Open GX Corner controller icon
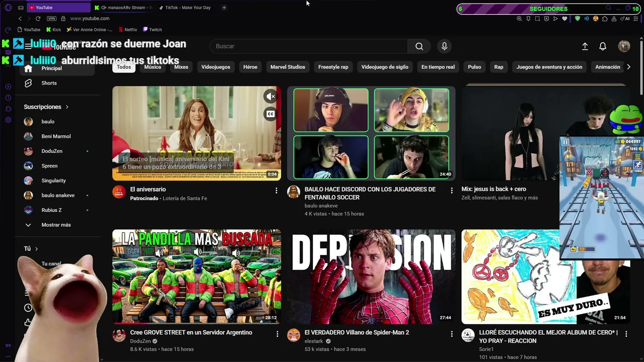The image size is (644, 362). coord(21,8)
